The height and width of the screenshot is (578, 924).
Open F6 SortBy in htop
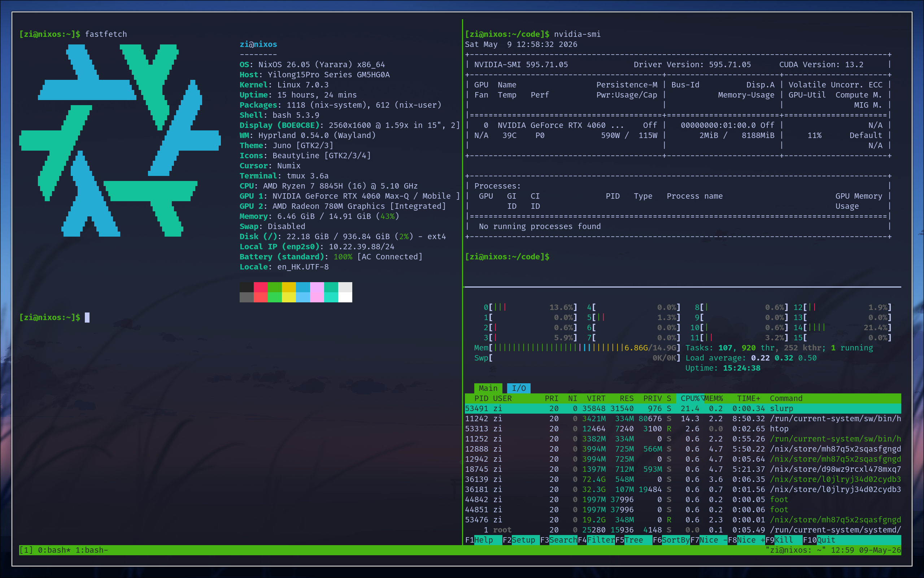(x=671, y=540)
